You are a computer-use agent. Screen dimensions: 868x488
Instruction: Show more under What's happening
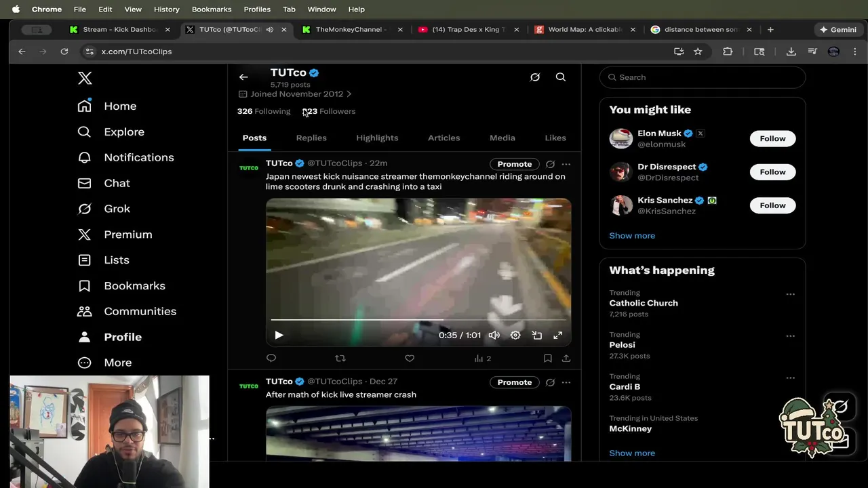(x=632, y=453)
